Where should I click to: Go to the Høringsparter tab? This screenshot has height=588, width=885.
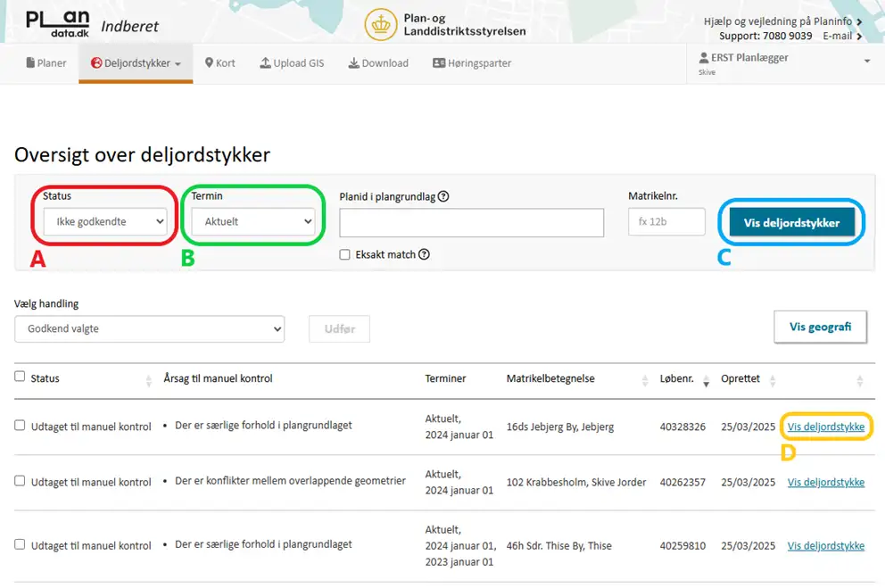click(x=472, y=63)
